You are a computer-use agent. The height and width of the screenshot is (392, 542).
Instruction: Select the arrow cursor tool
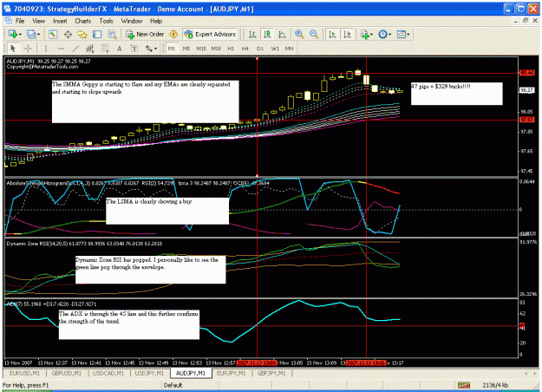tap(13, 49)
